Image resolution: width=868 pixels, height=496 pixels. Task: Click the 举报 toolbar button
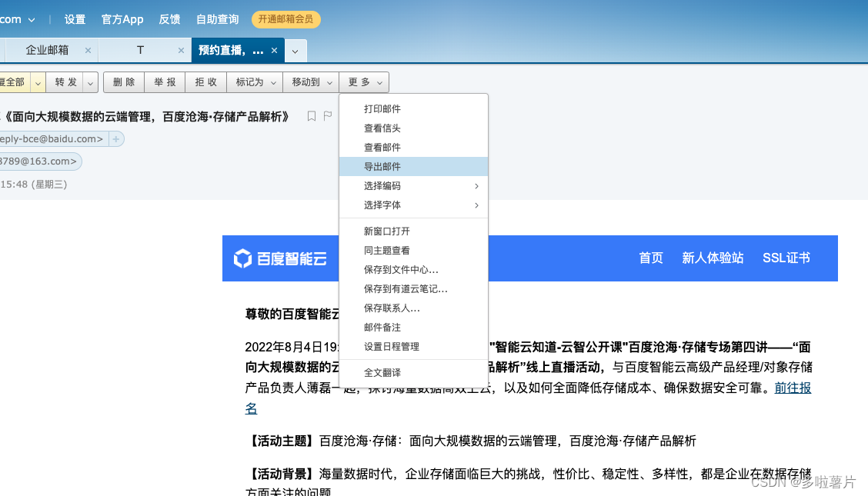pyautogui.click(x=164, y=82)
